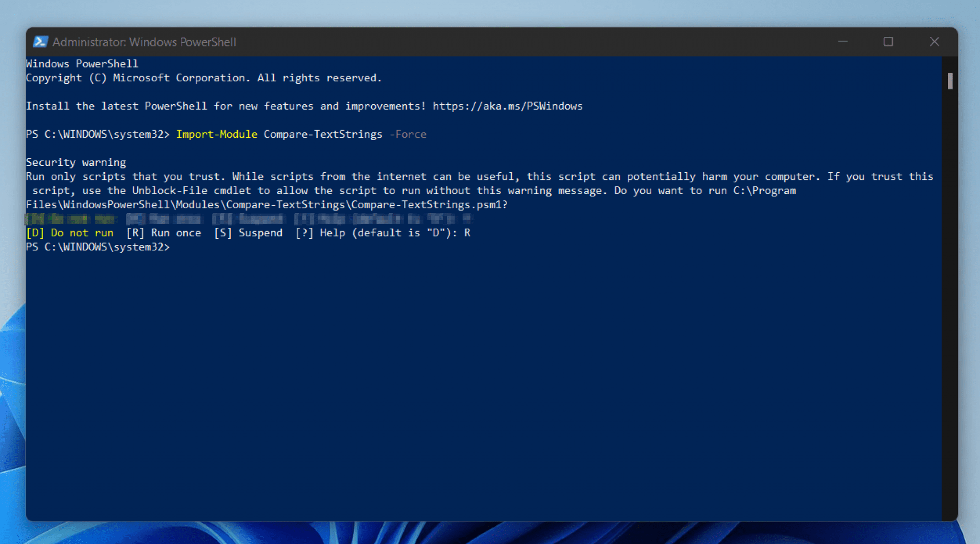Click the empty scrollbar track below thumb
This screenshot has width=980, height=544.
950,306
